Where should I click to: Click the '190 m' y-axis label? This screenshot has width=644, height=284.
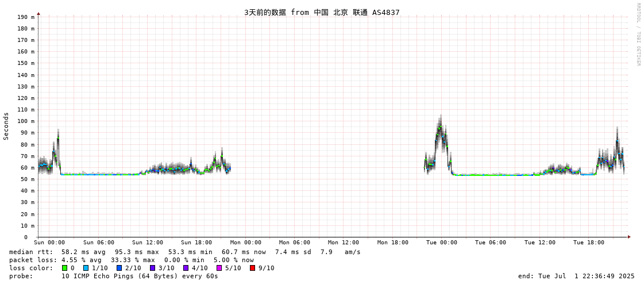tap(26, 17)
